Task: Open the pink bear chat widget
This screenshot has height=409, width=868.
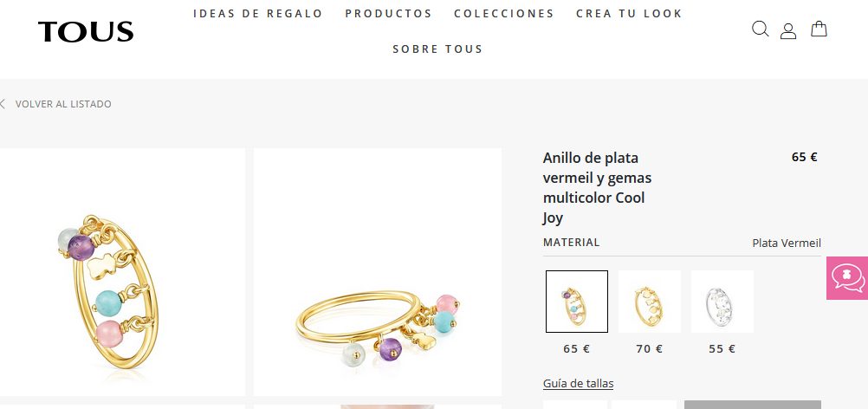Action: pyautogui.click(x=847, y=278)
